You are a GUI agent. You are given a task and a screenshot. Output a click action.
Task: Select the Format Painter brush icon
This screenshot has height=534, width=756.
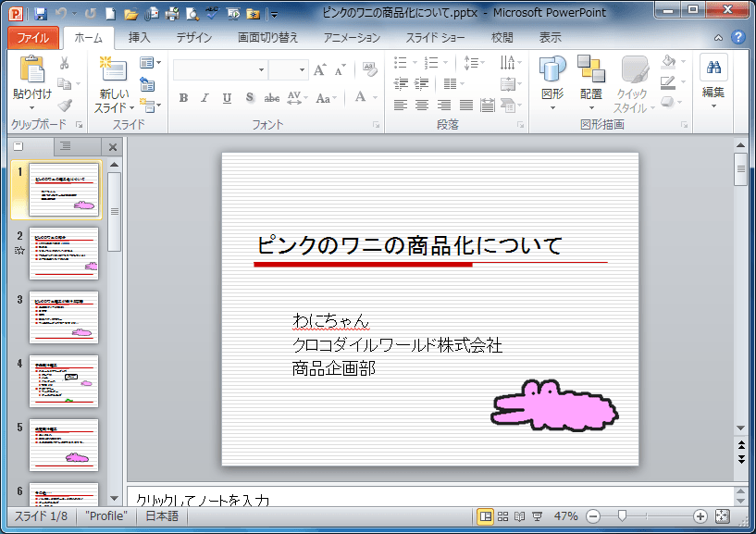coord(65,106)
